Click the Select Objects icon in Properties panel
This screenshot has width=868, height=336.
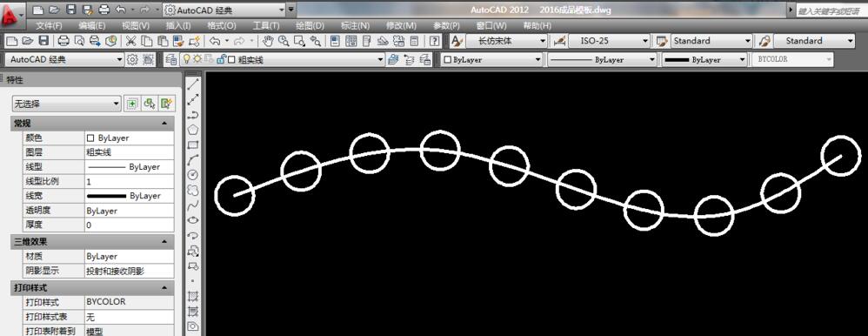coord(149,103)
